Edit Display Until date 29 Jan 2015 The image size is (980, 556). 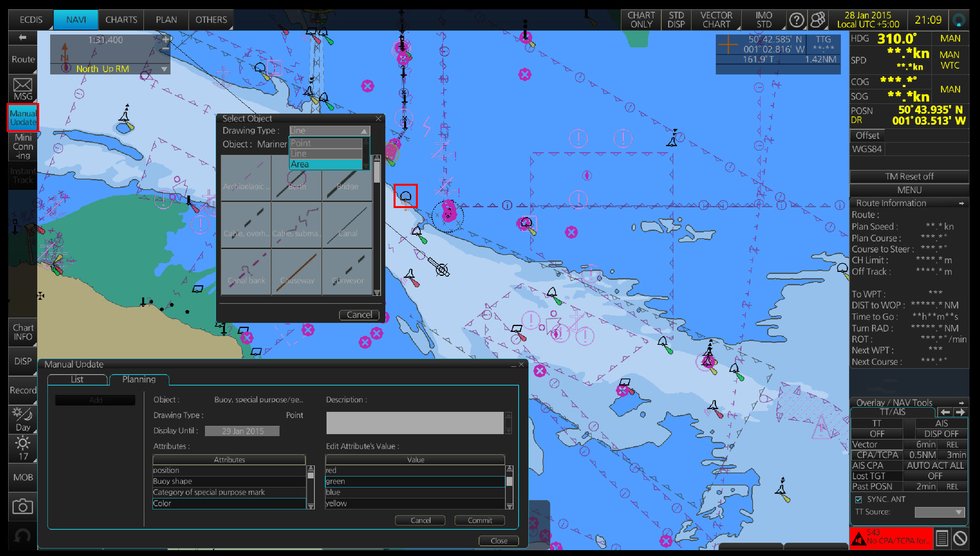click(x=242, y=431)
